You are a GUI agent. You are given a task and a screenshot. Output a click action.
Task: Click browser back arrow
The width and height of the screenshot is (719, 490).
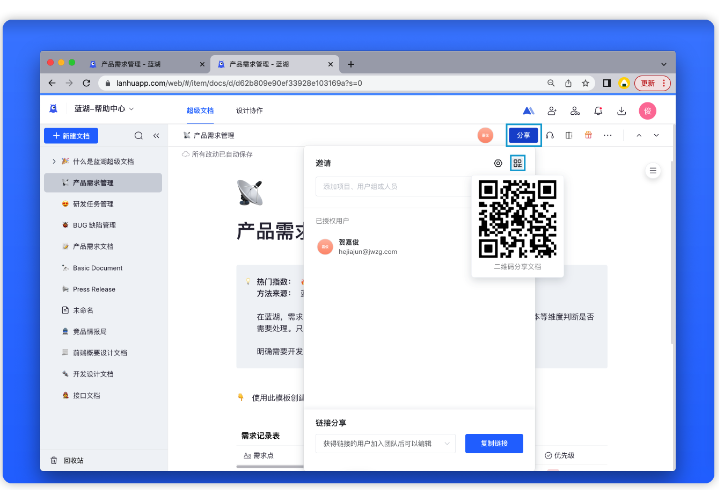tap(52, 83)
